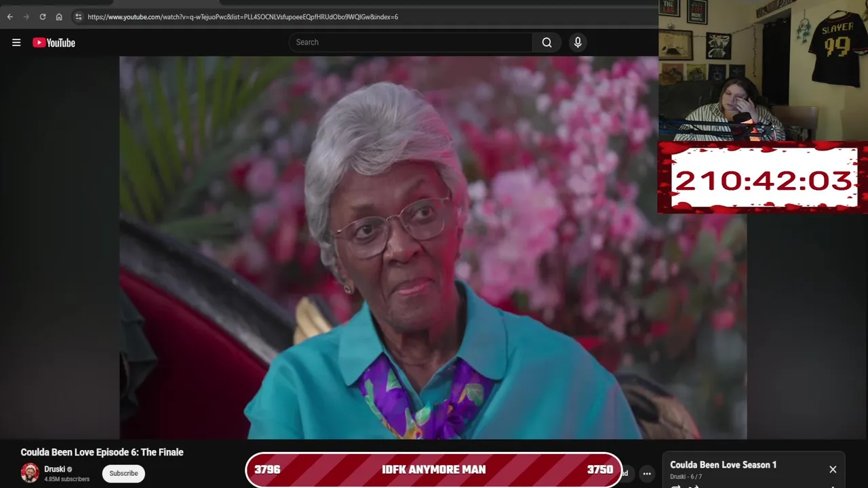Click the magnifying glass search button

547,42
